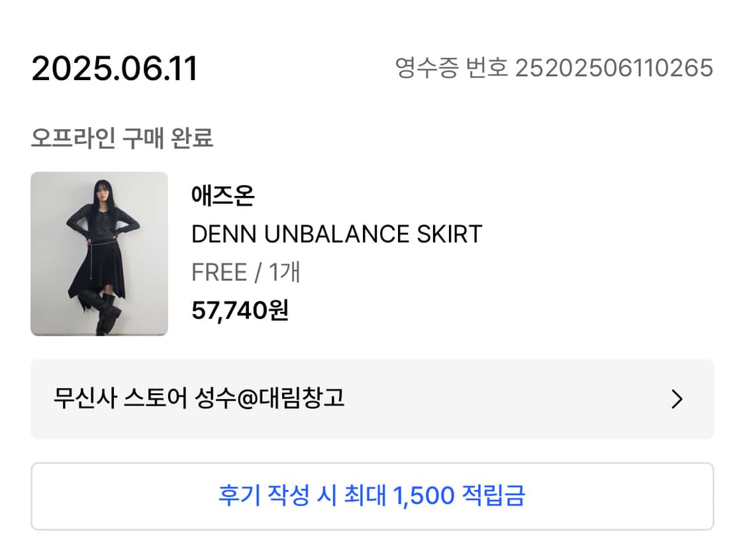Viewport: 745px width, 560px height.
Task: Open the DENN UNBALANCE SKIRT product thumbnail
Action: click(x=99, y=254)
